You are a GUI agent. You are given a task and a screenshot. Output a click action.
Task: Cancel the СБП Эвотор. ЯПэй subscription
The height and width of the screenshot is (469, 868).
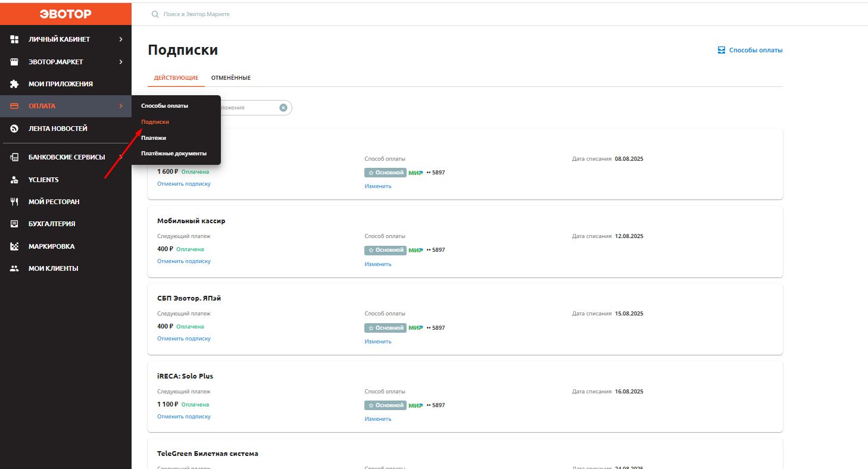[x=184, y=339]
